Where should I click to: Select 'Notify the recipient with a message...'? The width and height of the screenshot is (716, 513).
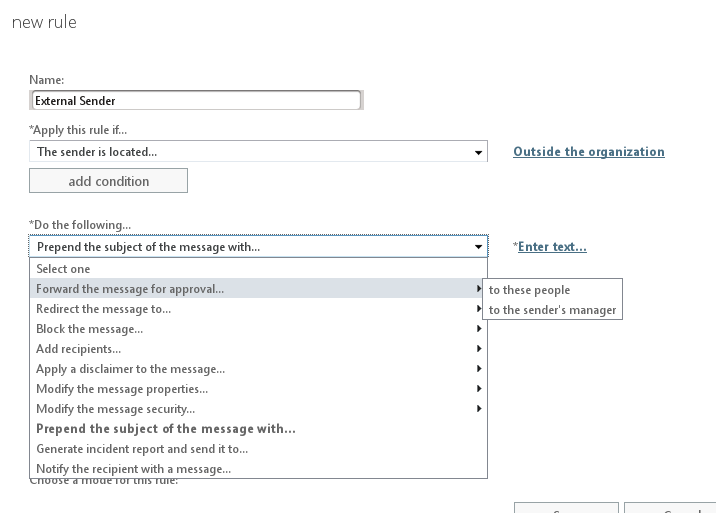pyautogui.click(x=258, y=469)
